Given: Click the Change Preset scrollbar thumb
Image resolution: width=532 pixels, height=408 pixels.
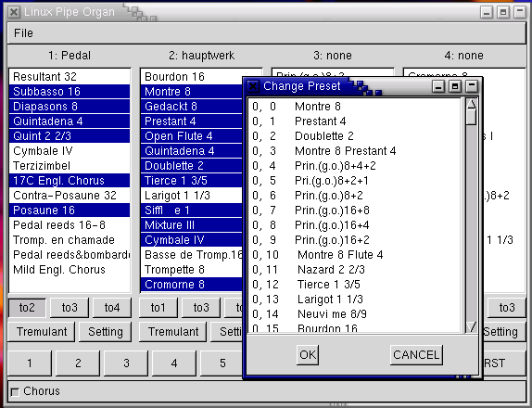Looking at the screenshot, I should point(471,117).
